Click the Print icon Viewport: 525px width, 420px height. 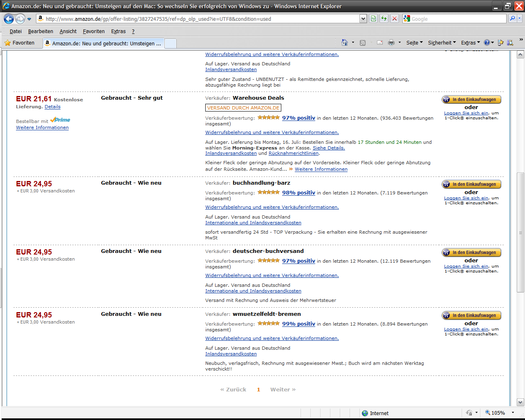coord(391,42)
